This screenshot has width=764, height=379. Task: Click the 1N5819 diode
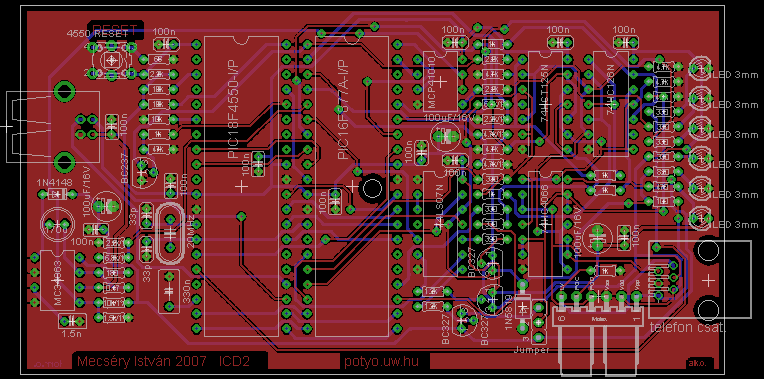click(x=522, y=308)
